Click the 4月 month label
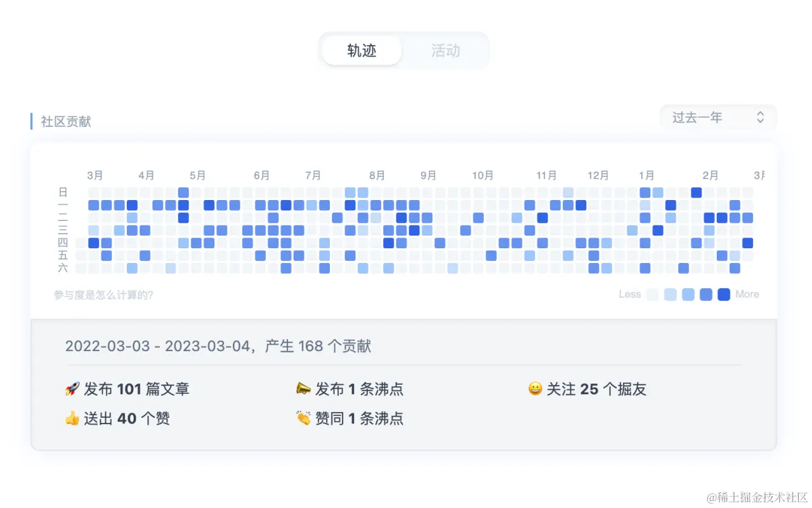Viewport: 812px width, 508px height. [146, 175]
